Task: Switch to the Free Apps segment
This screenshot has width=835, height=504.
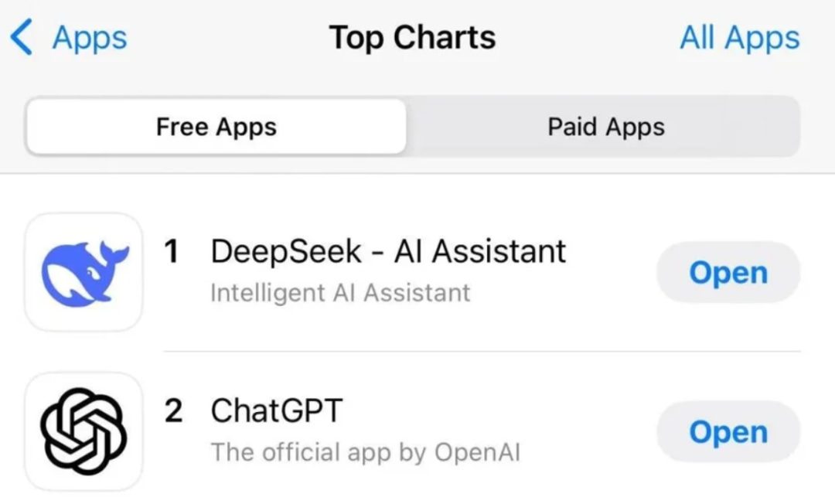Action: [x=216, y=127]
